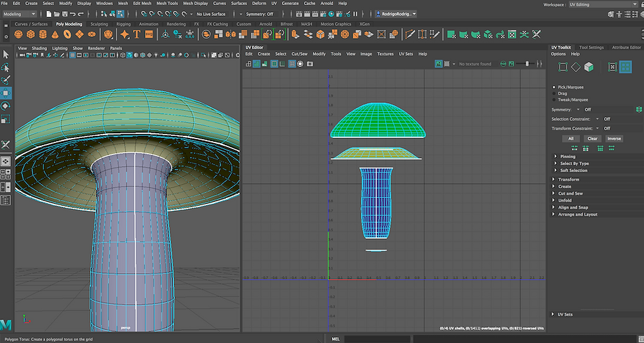Viewport: 644px width, 343px height.
Task: Switch to the Sculpting shelf tab
Action: (x=99, y=24)
